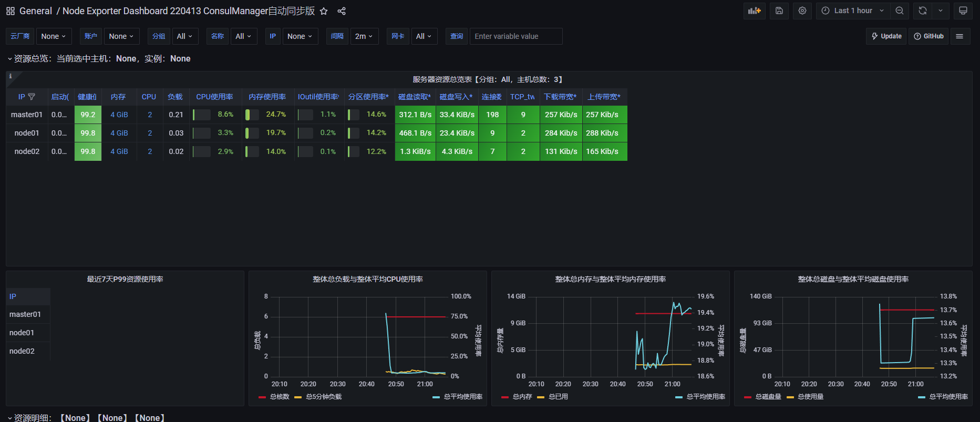This screenshot has width=980, height=422.
Task: Open the 账户 None dropdown
Action: tap(121, 36)
